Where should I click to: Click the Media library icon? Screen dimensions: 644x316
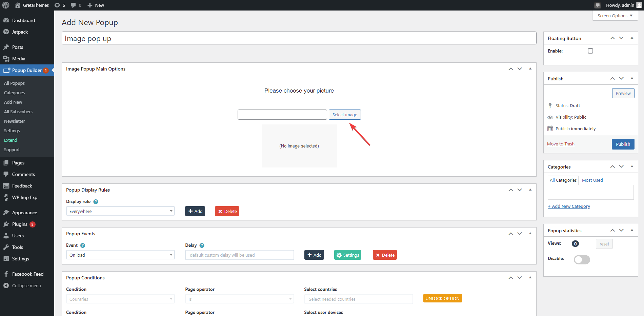pos(6,59)
